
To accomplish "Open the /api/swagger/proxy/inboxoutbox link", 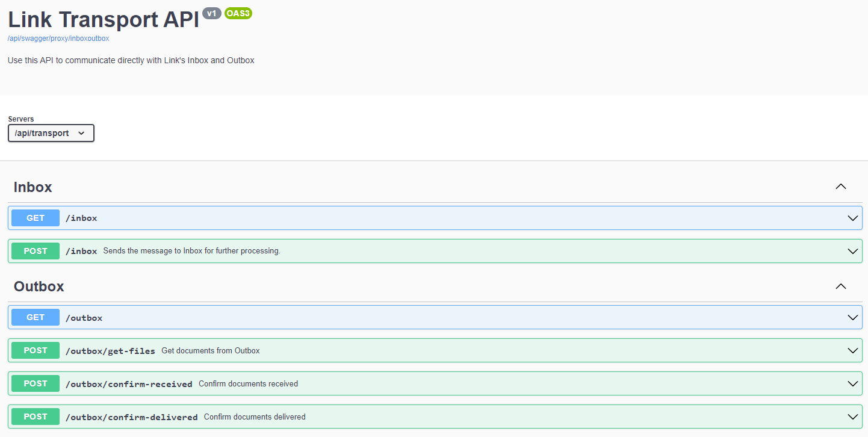I will tap(58, 39).
